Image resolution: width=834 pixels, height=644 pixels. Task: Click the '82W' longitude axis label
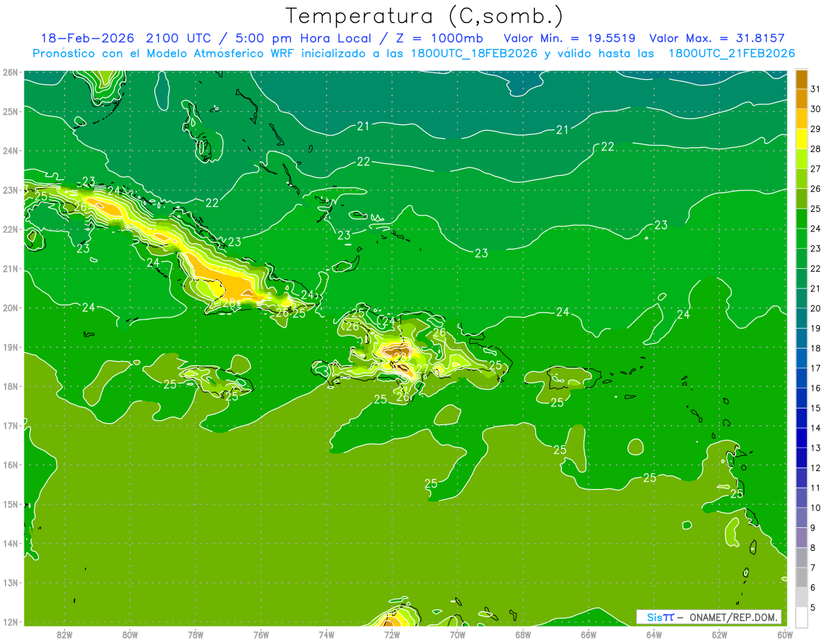tap(64, 634)
